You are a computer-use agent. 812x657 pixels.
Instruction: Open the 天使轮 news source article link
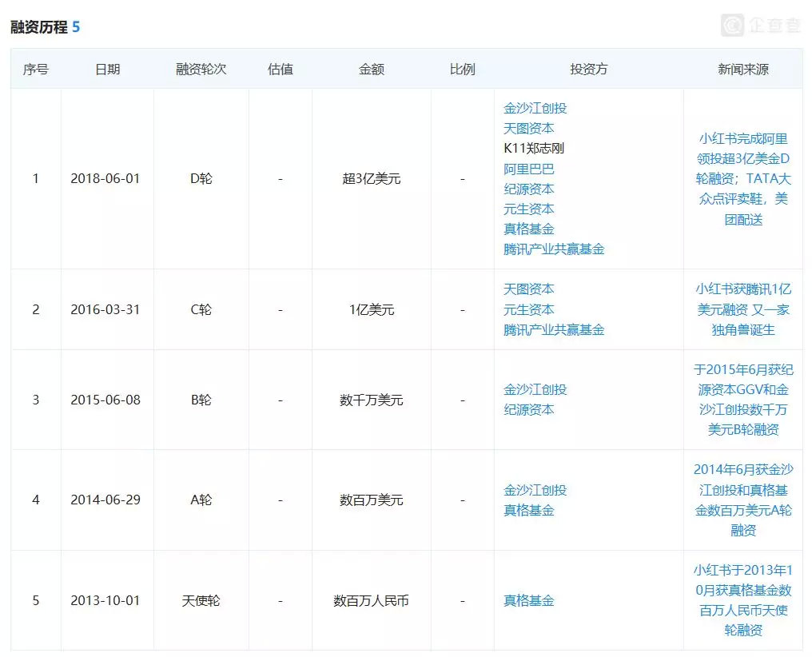click(x=742, y=601)
